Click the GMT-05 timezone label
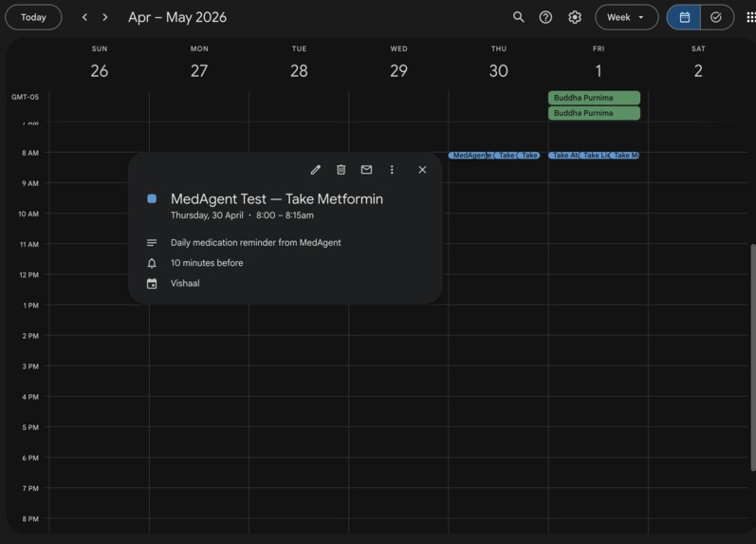756x544 pixels. (x=25, y=97)
